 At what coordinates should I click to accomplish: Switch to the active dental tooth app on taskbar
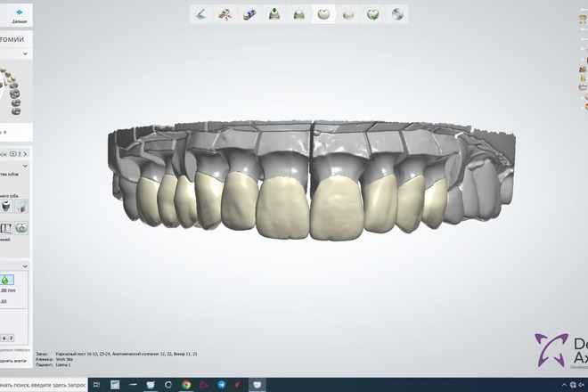coord(257,385)
